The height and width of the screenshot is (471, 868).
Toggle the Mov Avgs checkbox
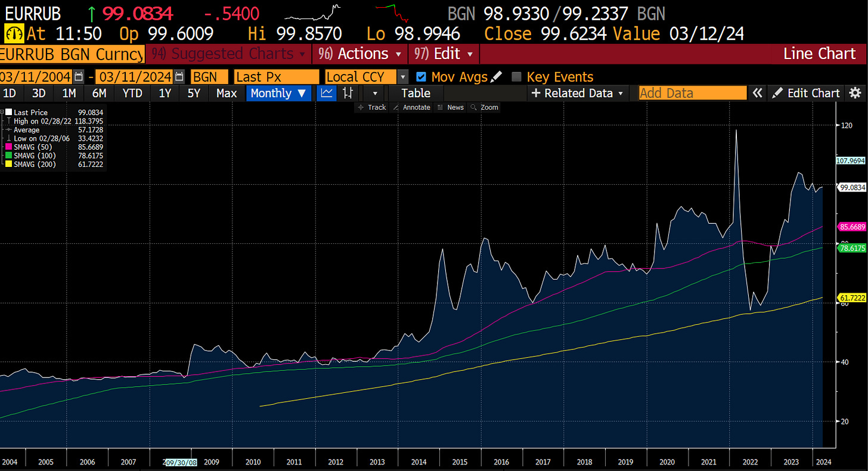point(421,77)
